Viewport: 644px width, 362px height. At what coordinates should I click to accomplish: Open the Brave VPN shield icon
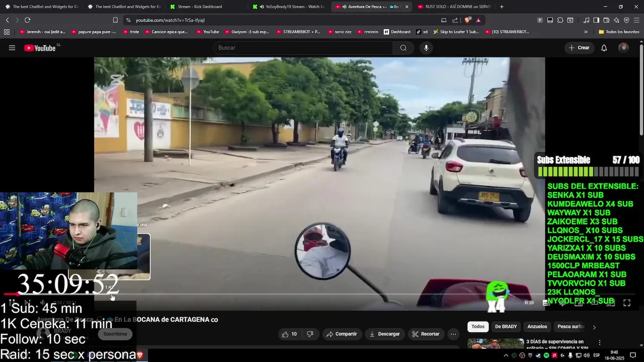[x=626, y=20]
